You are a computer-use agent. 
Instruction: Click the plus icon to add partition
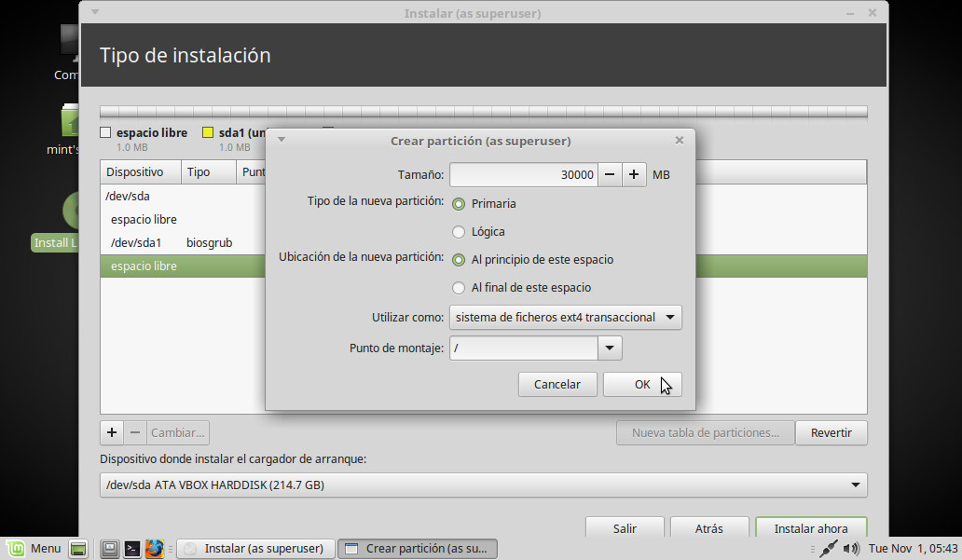(112, 432)
